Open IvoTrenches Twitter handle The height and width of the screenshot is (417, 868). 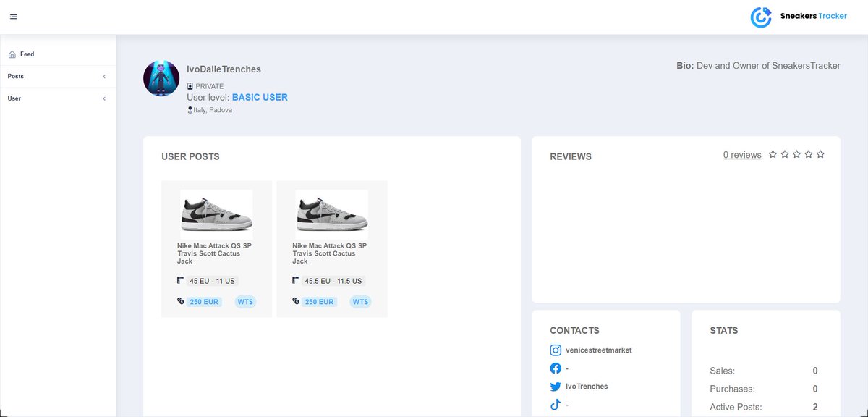(x=587, y=387)
